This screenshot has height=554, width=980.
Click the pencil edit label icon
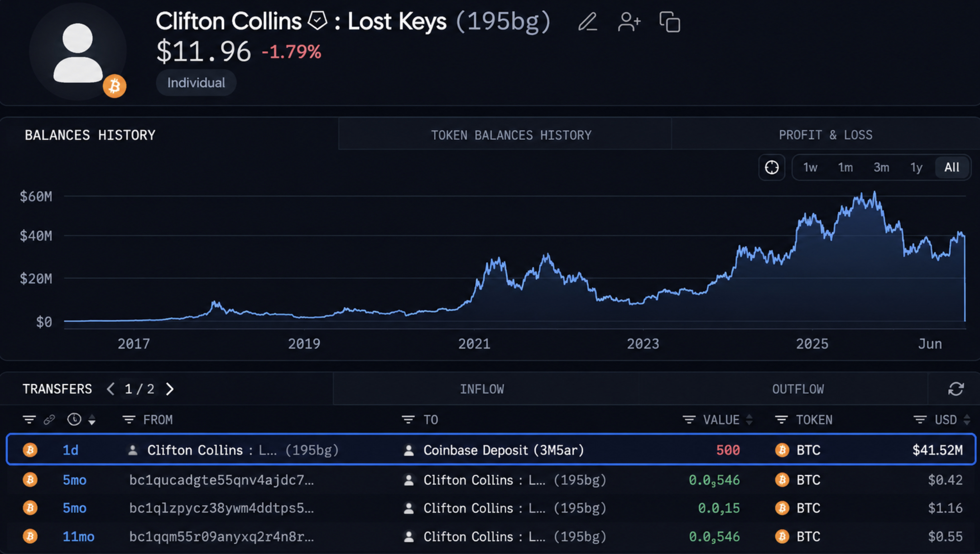588,22
